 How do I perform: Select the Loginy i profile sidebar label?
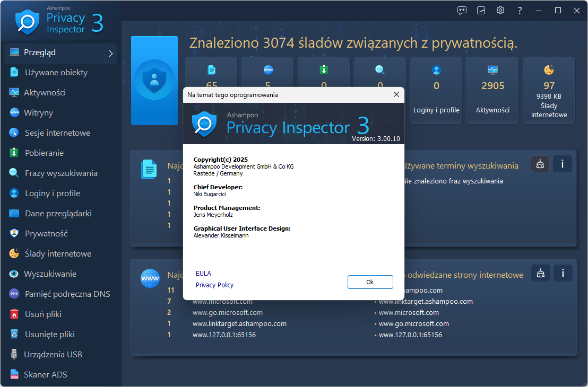click(53, 193)
